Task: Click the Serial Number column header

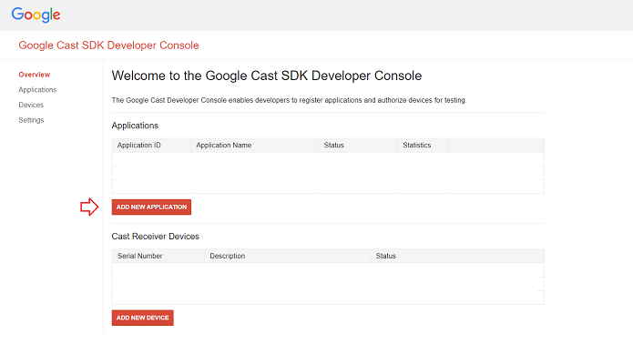Action: pos(140,257)
